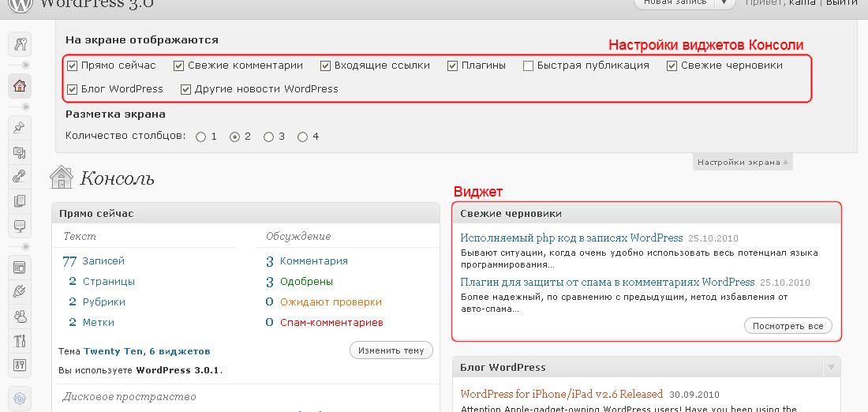868x412 pixels.
Task: Uncheck the Прямо сейчас checkbox
Action: pyautogui.click(x=72, y=66)
